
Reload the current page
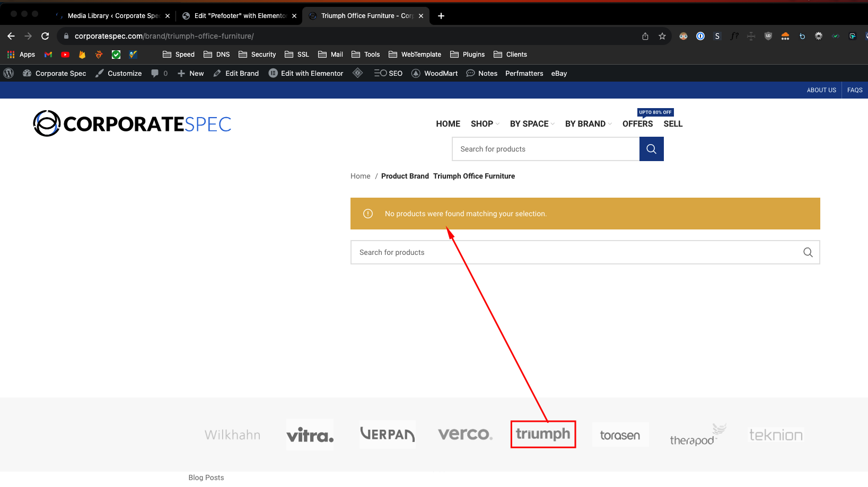pyautogui.click(x=45, y=36)
